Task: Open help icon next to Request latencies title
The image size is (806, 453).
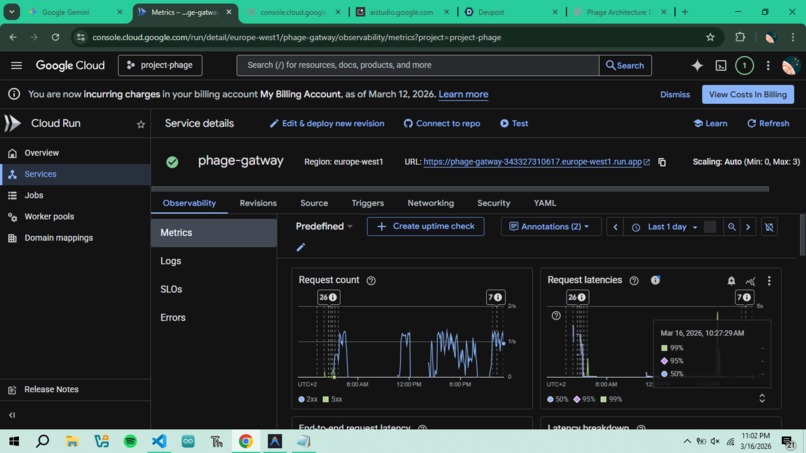Action: [x=634, y=280]
